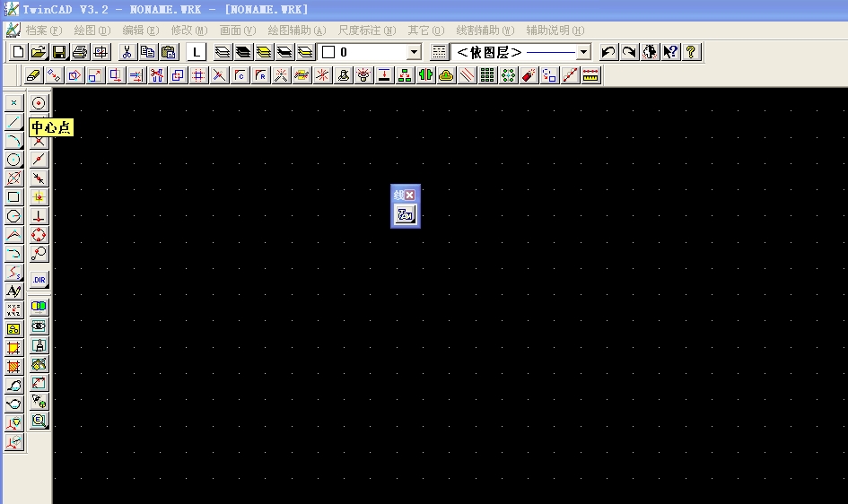Select the fillet R tool icon
The image size is (848, 504).
[260, 75]
